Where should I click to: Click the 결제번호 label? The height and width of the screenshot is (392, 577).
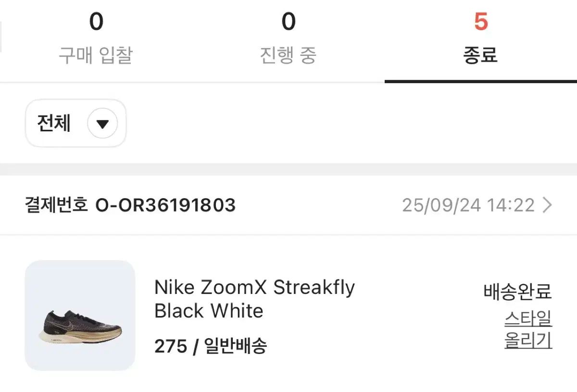click(56, 206)
